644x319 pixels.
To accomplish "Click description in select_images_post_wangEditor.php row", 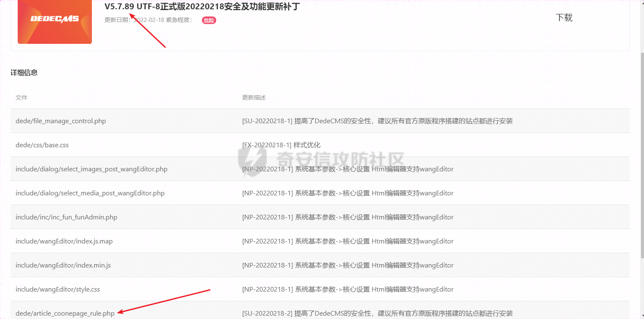I will point(348,169).
